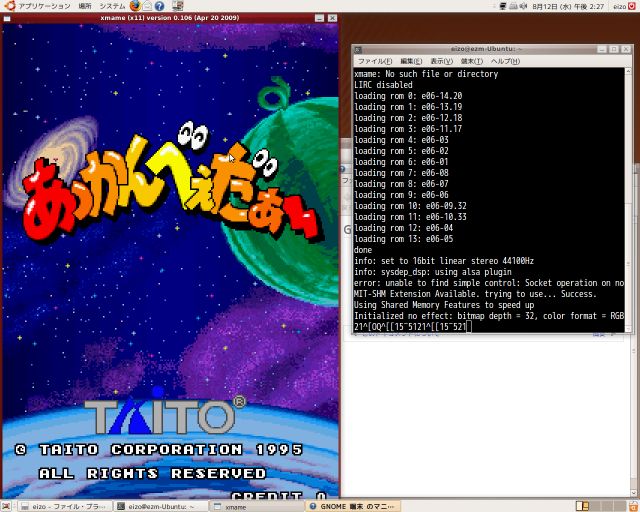Click the terminal vertical scrollbar

coord(628,200)
